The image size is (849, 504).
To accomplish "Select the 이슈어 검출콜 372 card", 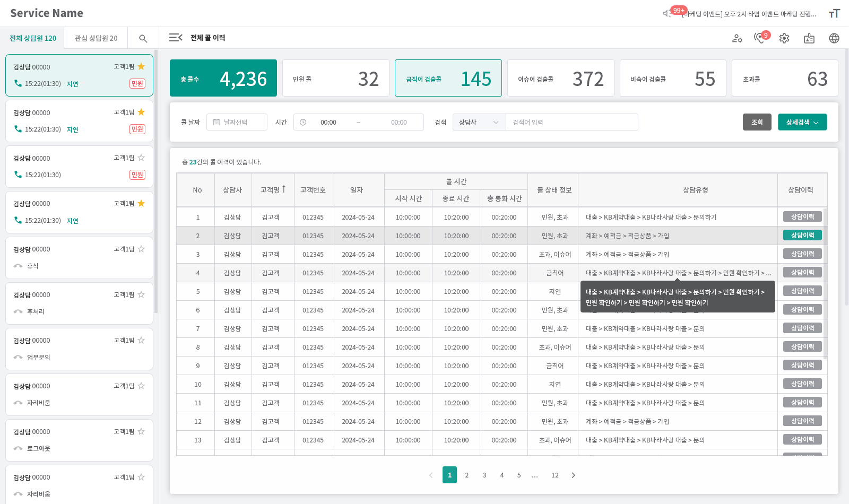I will 561,78.
